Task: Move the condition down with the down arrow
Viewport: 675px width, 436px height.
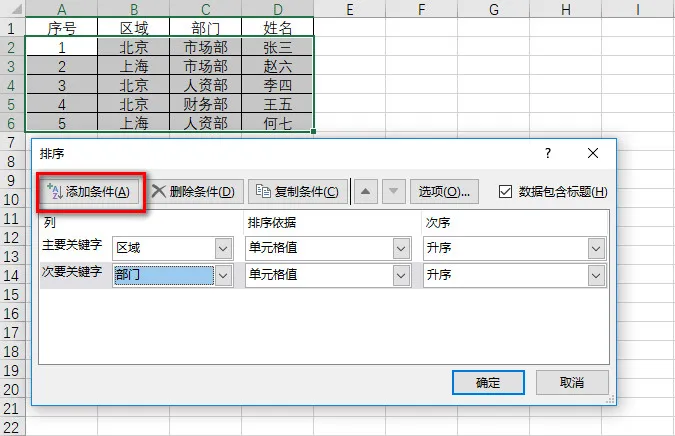Action: point(393,192)
